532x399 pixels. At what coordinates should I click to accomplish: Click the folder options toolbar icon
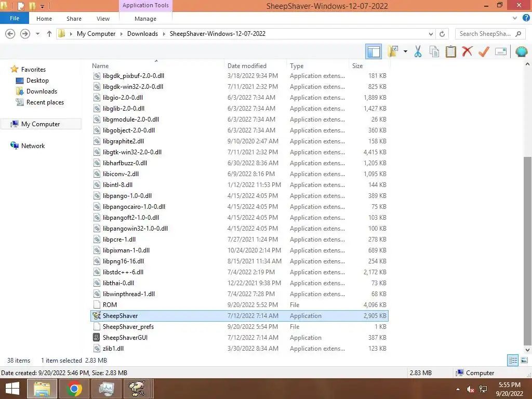393,51
